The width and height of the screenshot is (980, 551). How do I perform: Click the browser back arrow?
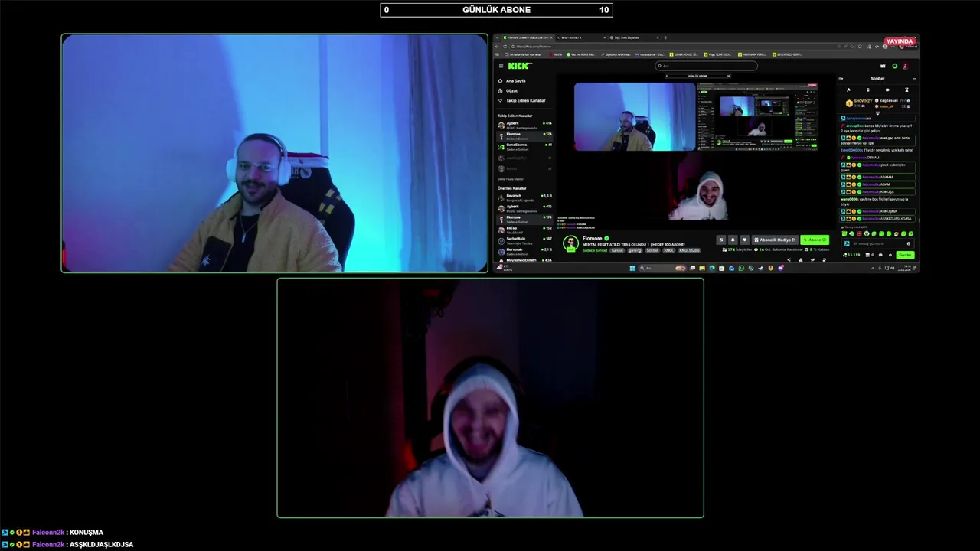coord(497,47)
